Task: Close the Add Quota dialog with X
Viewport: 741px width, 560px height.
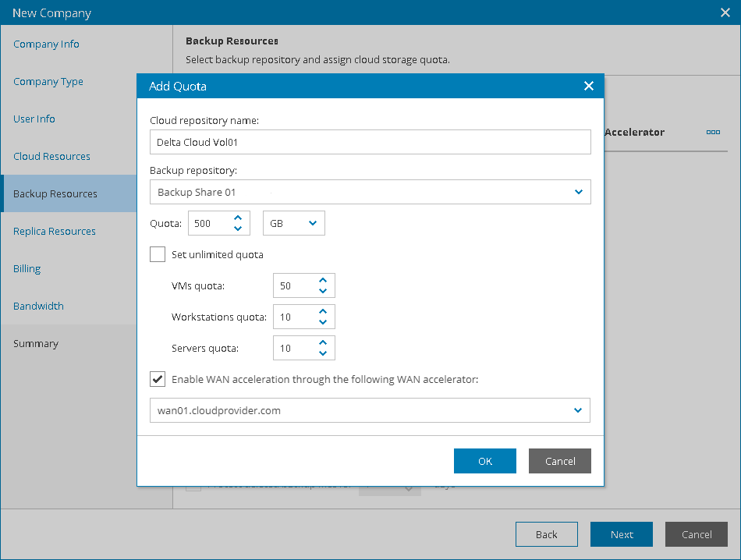Action: pyautogui.click(x=589, y=86)
